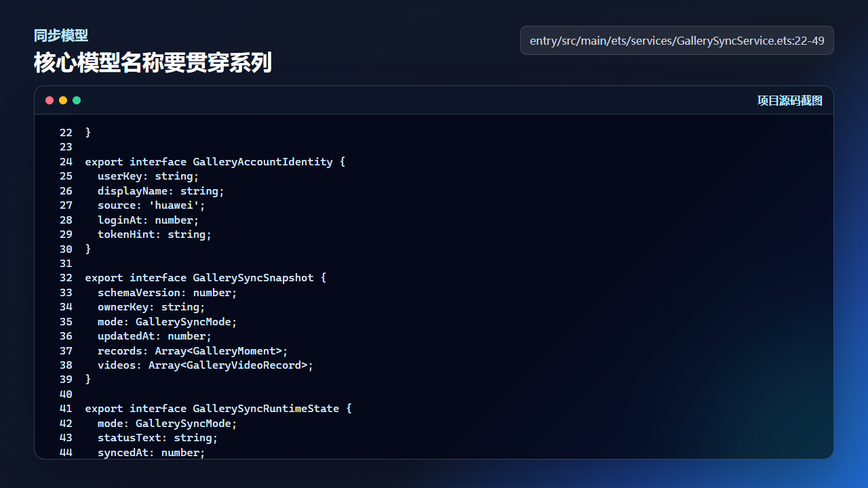The image size is (868, 488).
Task: Click the 核心模型名称要贯穿系列 heading
Action: click(x=153, y=63)
